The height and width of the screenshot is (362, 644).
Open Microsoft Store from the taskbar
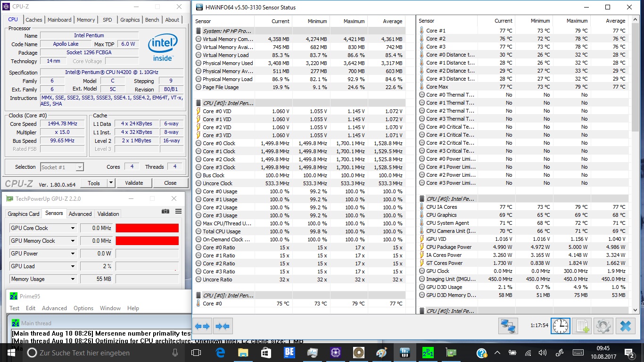tap(266, 353)
